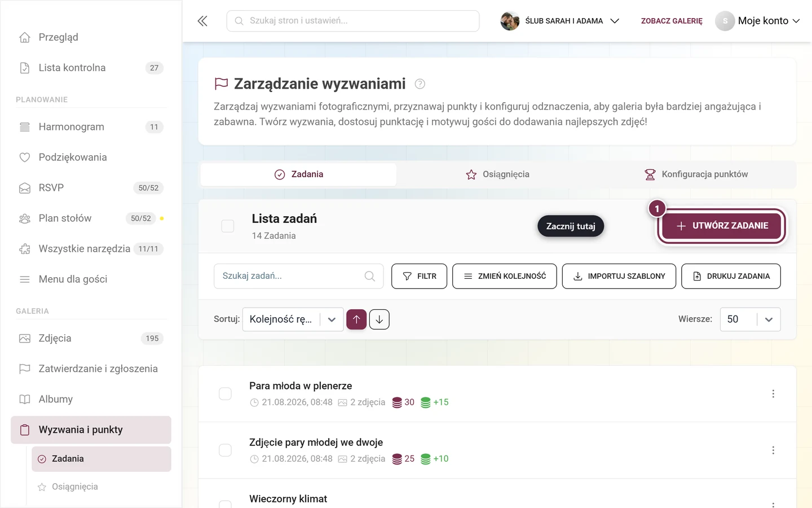Expand the Moje konto menu
Viewport: 812px width, 508px height.
[x=758, y=21]
